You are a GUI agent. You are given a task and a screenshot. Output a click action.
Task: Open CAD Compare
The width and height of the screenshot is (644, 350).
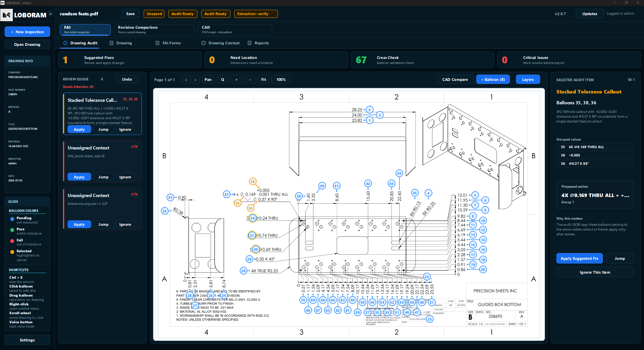455,80
